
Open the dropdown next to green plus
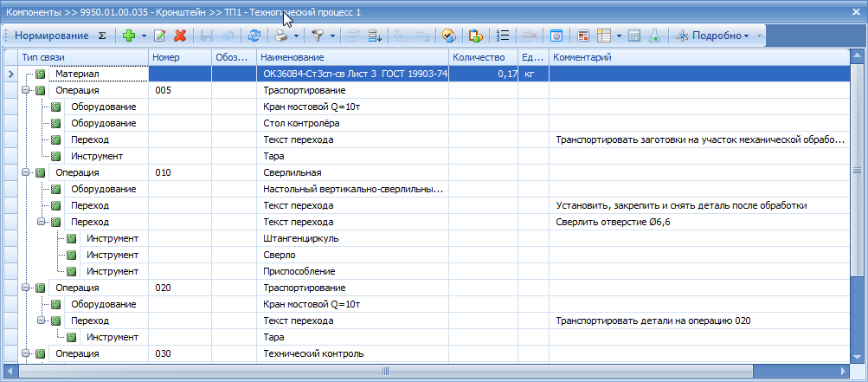click(144, 36)
